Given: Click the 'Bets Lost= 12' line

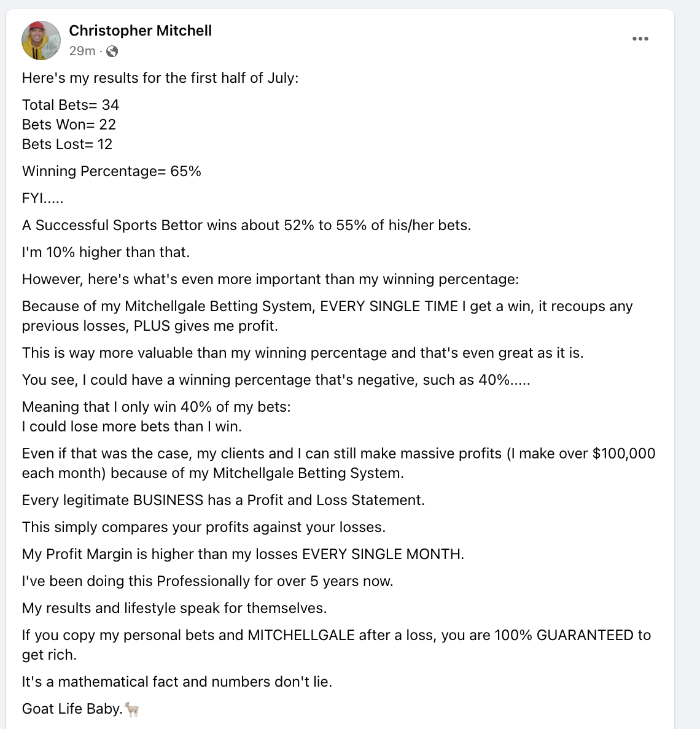Looking at the screenshot, I should click(67, 144).
